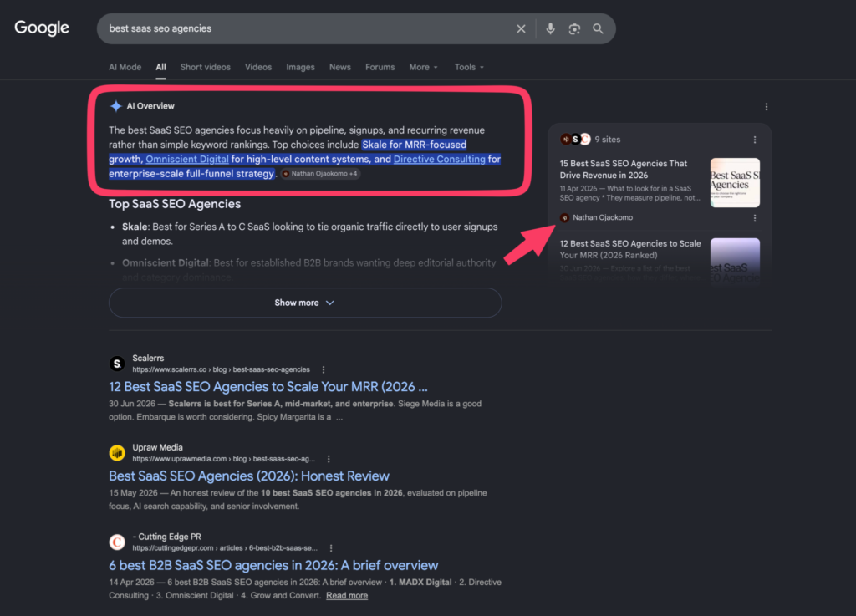Click the search query input field
856x616 pixels.
pyautogui.click(x=306, y=29)
